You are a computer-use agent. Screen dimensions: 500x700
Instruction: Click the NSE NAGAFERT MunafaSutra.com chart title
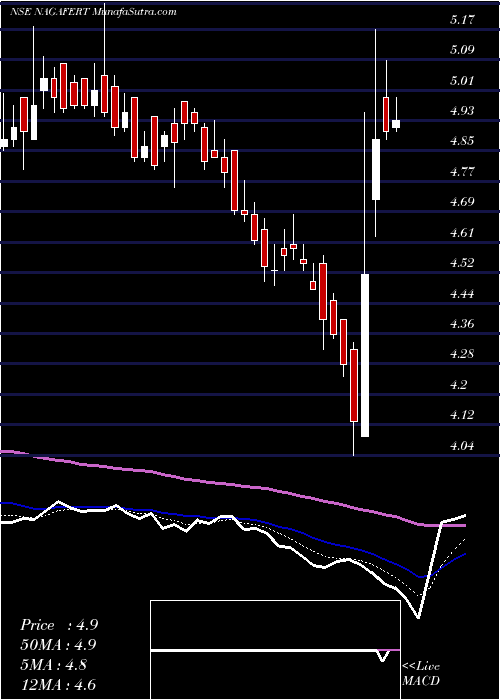93,12
